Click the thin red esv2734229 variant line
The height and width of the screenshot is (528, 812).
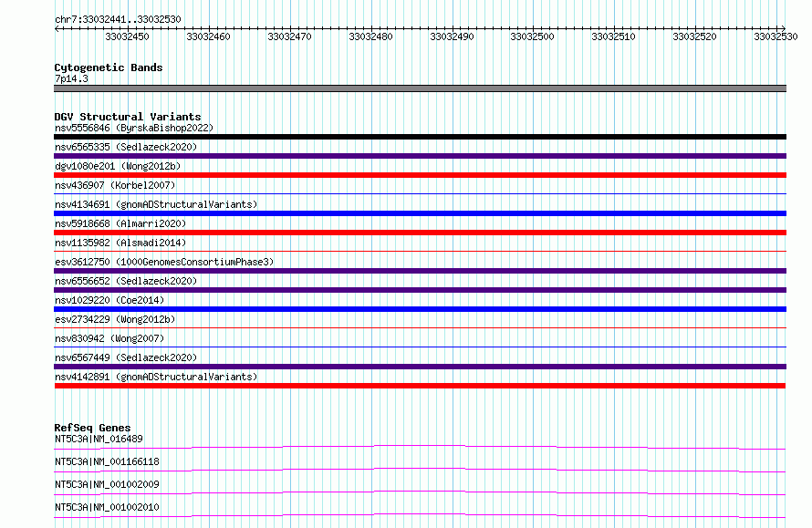tap(420, 328)
